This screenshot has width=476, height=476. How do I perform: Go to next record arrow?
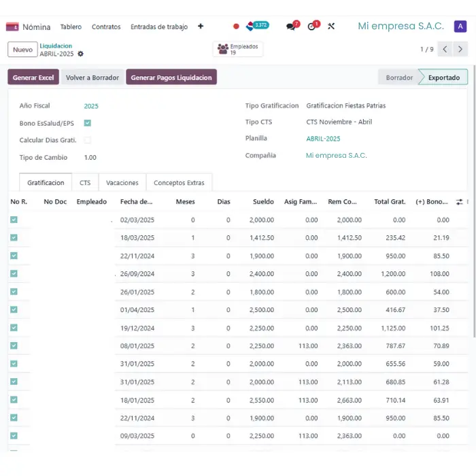click(461, 49)
